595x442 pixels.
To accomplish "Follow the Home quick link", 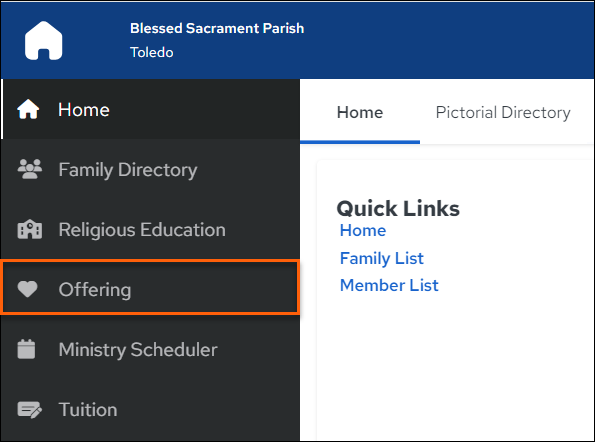I will click(x=363, y=230).
